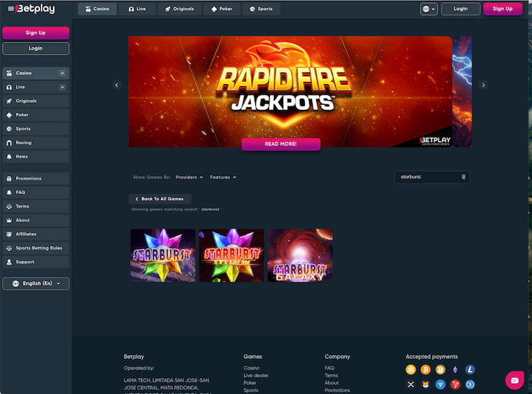
Task: Click the READ MORE! banner button
Action: (280, 144)
